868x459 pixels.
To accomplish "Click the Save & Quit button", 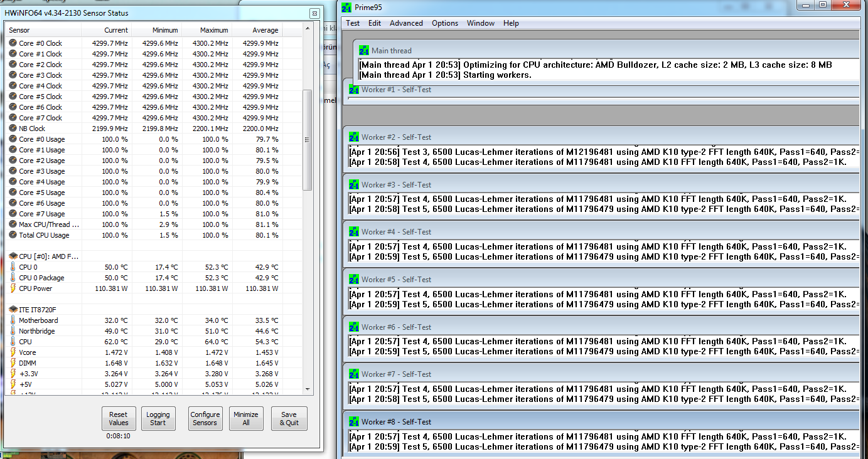I will 289,418.
